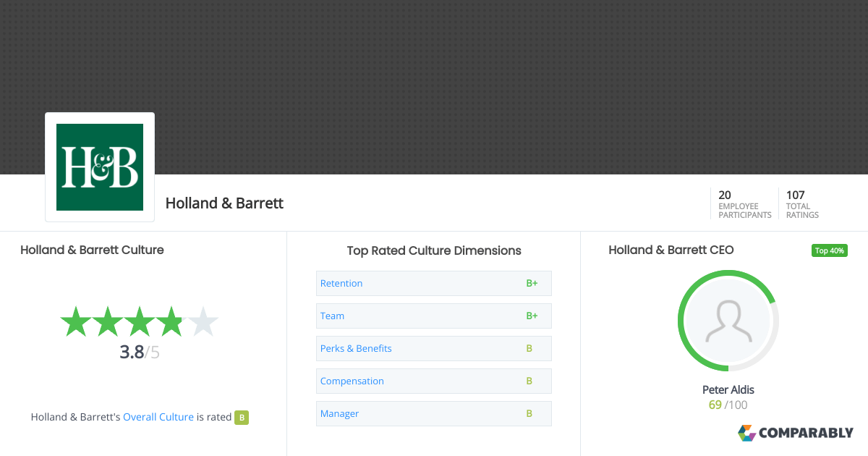Click the first green rating star
The image size is (868, 456).
coord(75,321)
